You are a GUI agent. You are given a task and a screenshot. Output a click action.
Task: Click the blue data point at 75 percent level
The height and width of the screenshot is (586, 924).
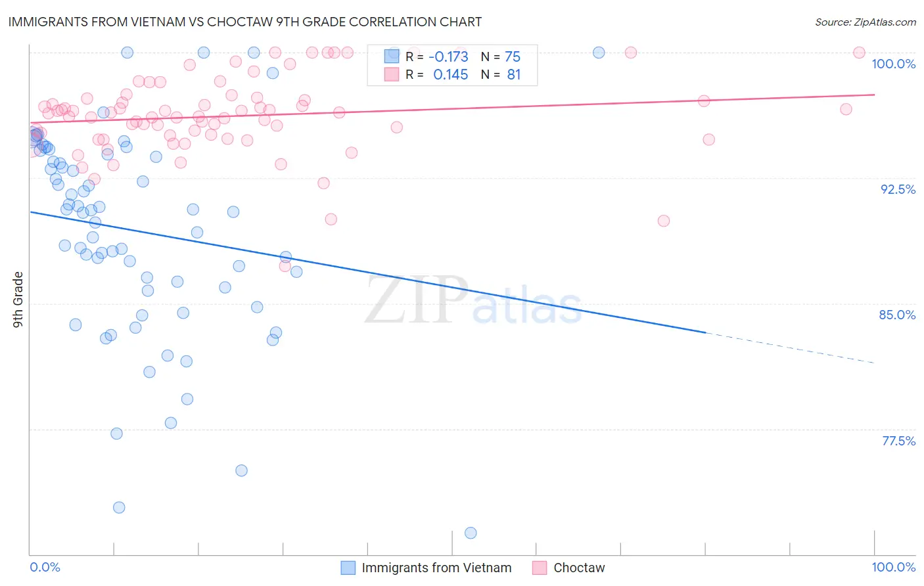(241, 470)
